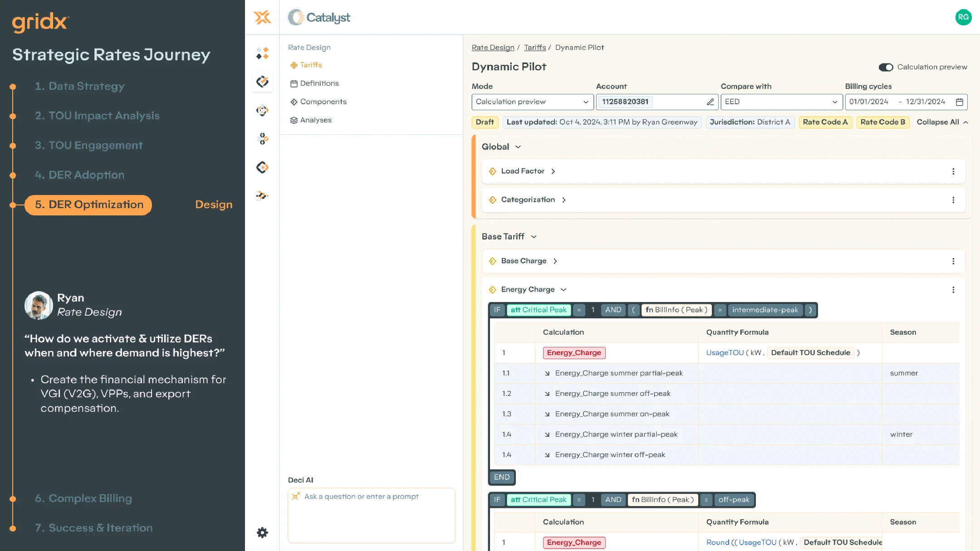The image size is (980, 551).
Task: Expand the Load Factor component
Action: coord(553,171)
